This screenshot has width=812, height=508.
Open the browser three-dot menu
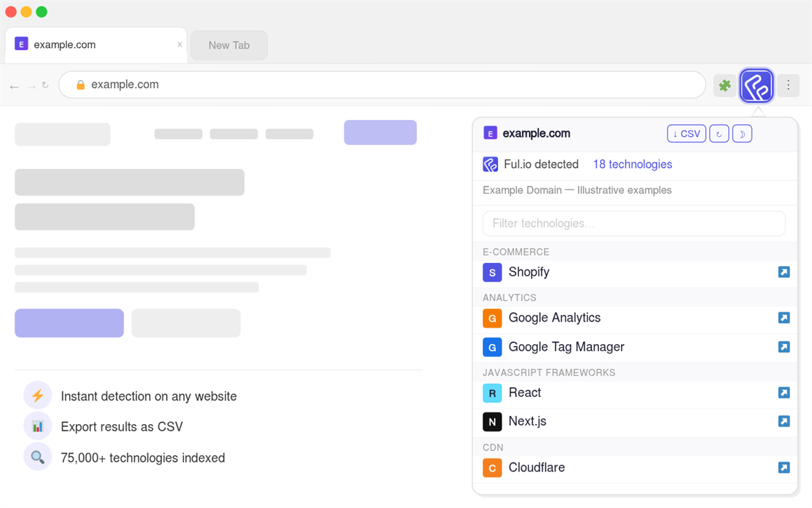pyautogui.click(x=788, y=85)
